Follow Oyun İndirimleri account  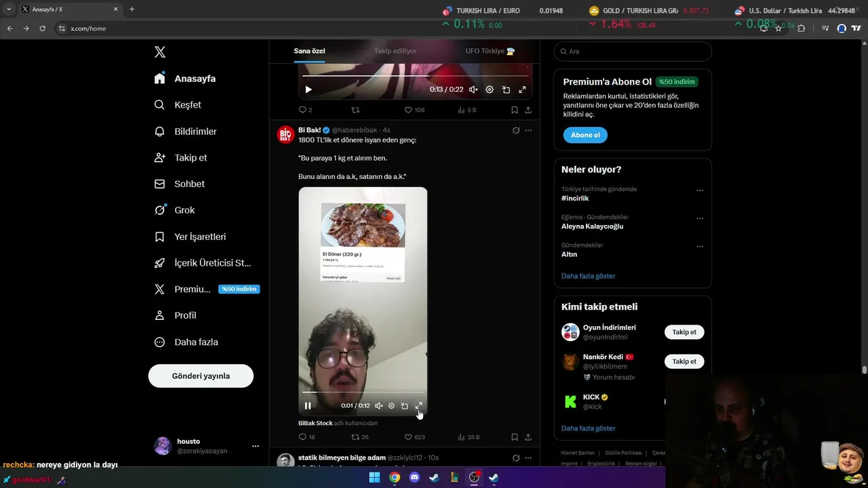(x=684, y=332)
